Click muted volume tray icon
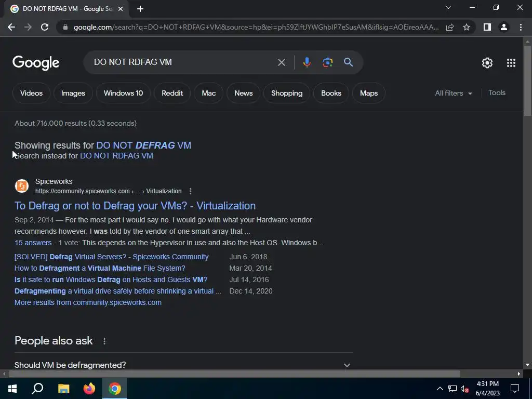 click(464, 389)
